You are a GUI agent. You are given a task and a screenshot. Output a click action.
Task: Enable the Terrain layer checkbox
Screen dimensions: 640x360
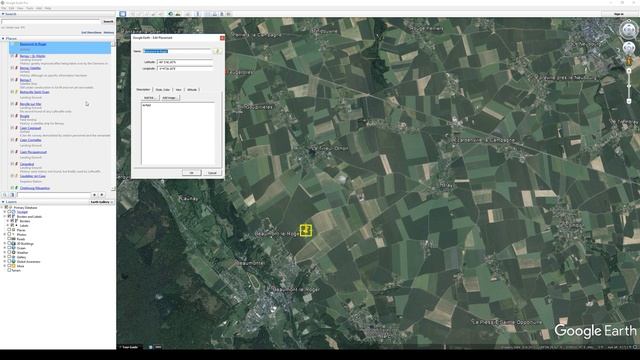tap(9, 270)
